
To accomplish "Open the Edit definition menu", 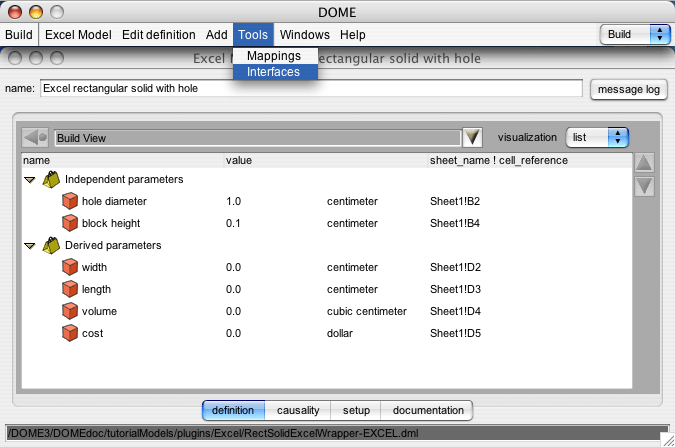I will point(158,34).
